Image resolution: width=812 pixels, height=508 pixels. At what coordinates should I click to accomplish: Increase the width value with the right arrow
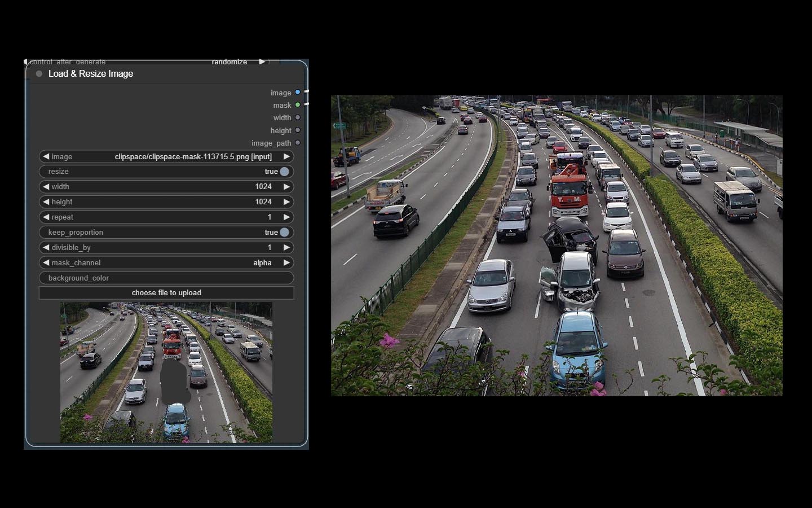point(286,186)
